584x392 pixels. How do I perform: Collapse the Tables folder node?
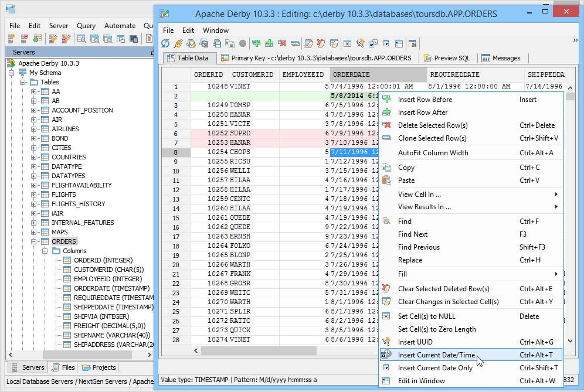tap(22, 82)
